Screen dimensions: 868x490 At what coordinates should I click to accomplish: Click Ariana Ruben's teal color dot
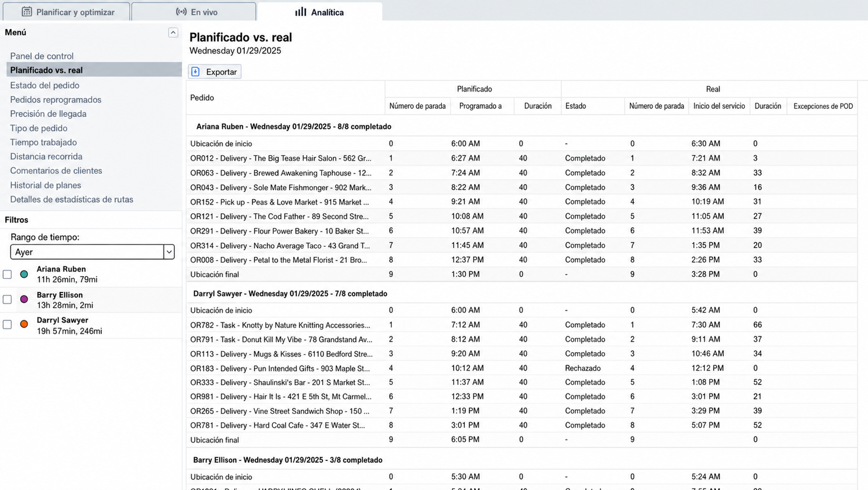(24, 275)
